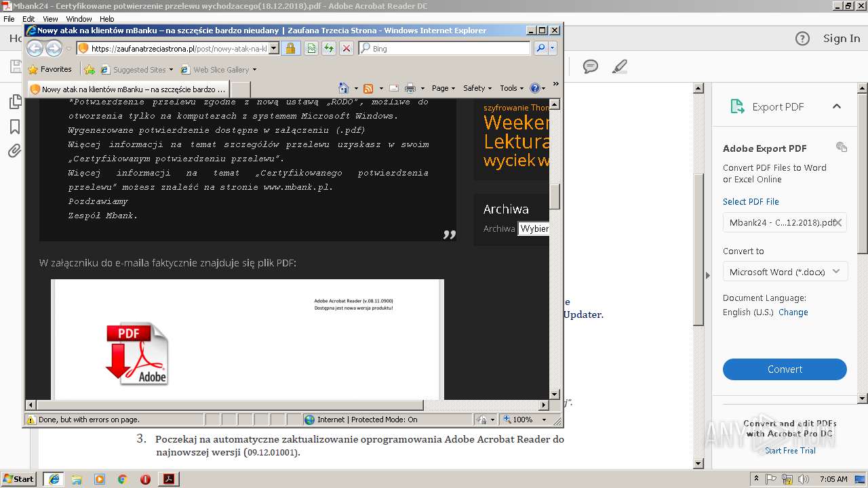Click Acrobat document vertical scrollbar
The height and width of the screenshot is (488, 868).
(698, 251)
